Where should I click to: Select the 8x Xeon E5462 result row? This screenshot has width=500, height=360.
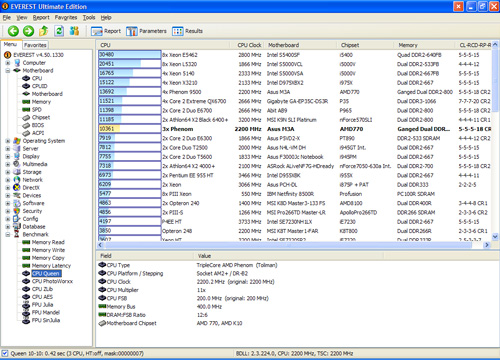294,55
